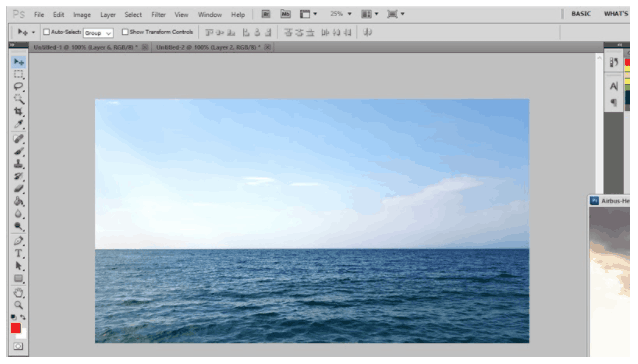Viewport: 638px width, 364px height.
Task: Switch to the WHAT'S NEW workspace
Action: 616,14
